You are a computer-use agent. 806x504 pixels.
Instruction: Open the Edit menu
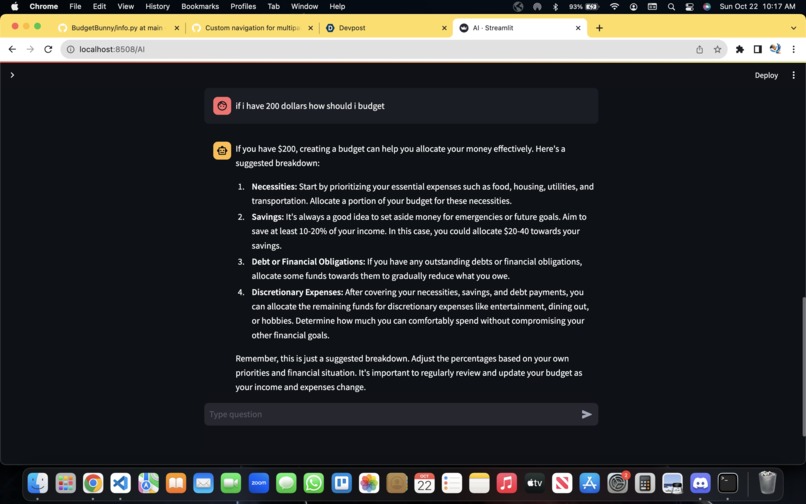pos(99,7)
